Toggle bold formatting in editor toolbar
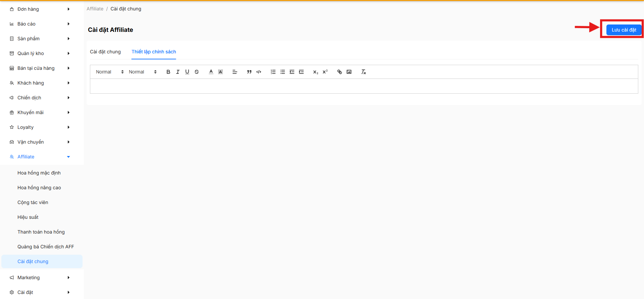 pos(168,72)
